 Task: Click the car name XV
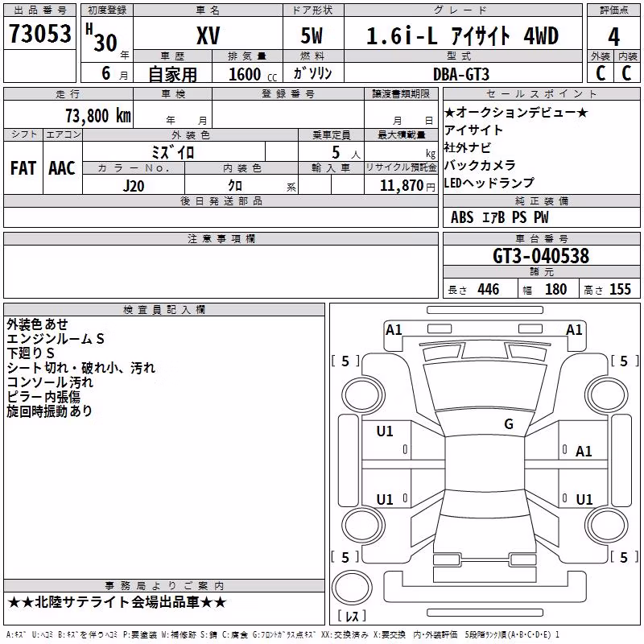(x=208, y=35)
